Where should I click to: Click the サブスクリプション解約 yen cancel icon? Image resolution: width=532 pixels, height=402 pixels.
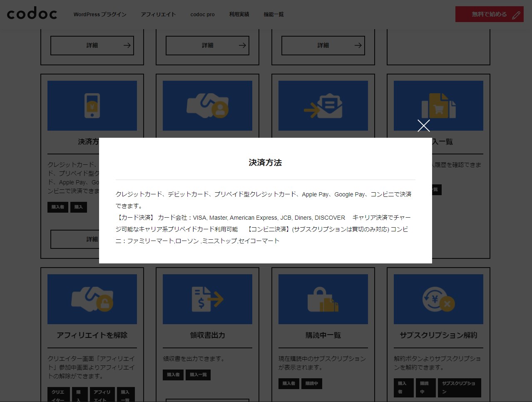pos(438,299)
